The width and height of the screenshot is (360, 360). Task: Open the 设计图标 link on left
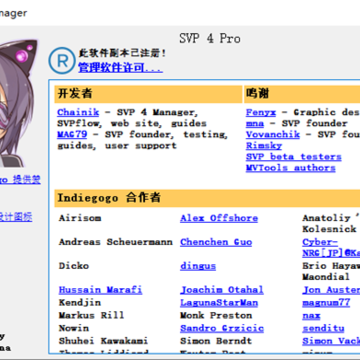[x=16, y=217]
